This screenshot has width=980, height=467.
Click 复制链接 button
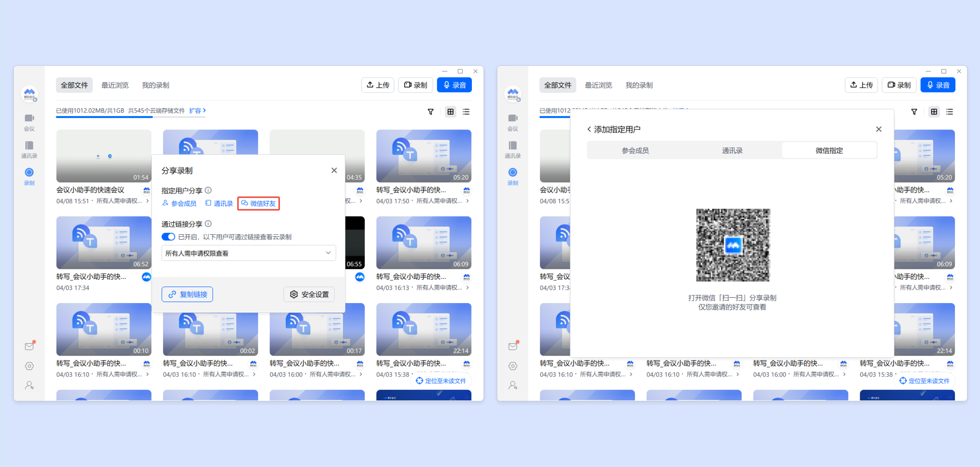pos(187,294)
